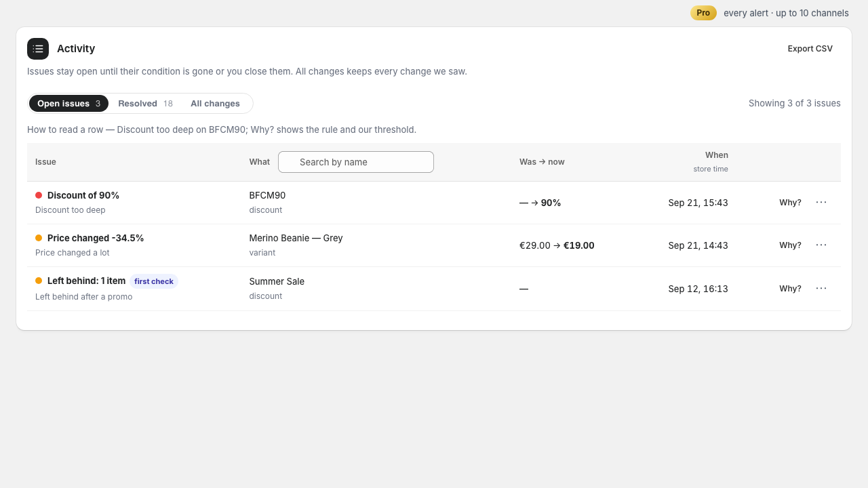Click Why? for the Merino Beanie price change
This screenshot has height=488, width=868.
pyautogui.click(x=790, y=245)
